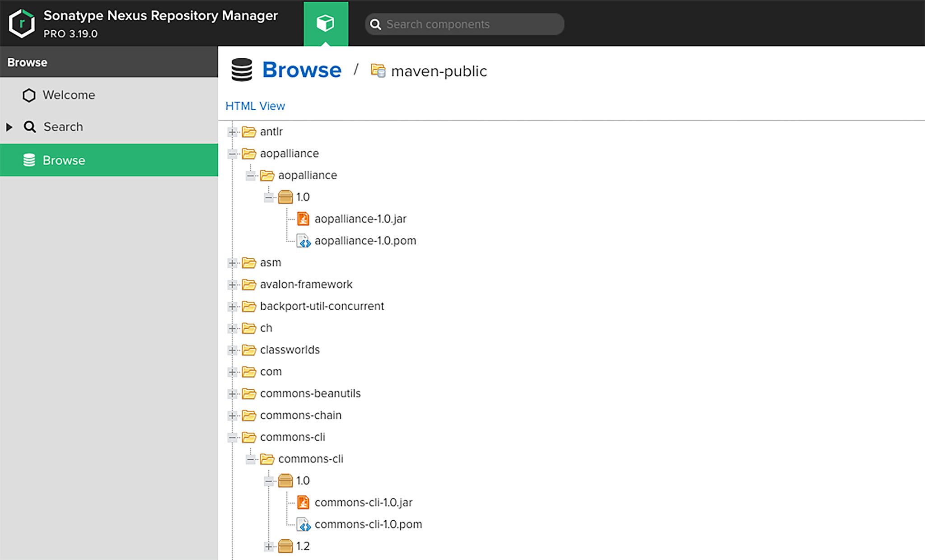Click the maven-public repository folder icon
This screenshot has width=925, height=560.
(x=377, y=70)
